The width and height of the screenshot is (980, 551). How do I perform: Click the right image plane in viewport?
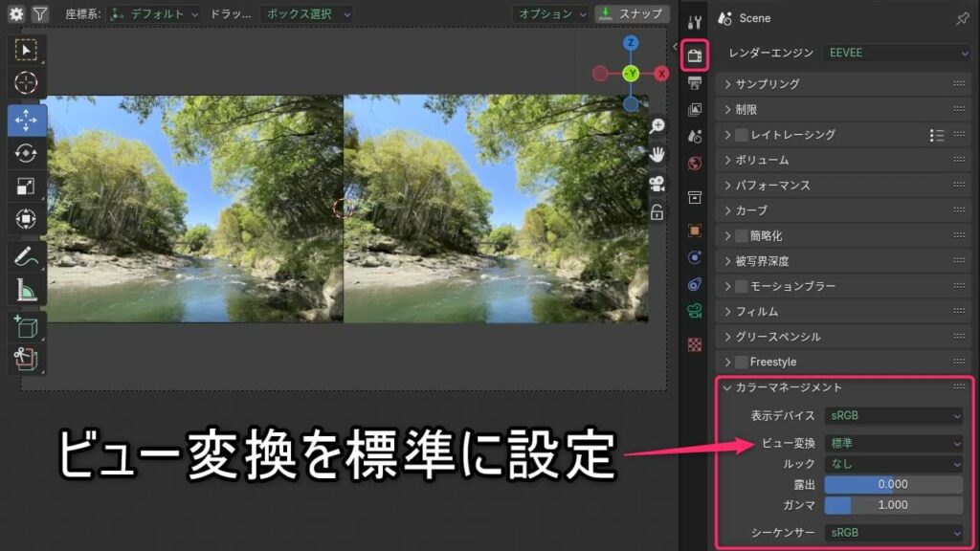click(x=496, y=209)
